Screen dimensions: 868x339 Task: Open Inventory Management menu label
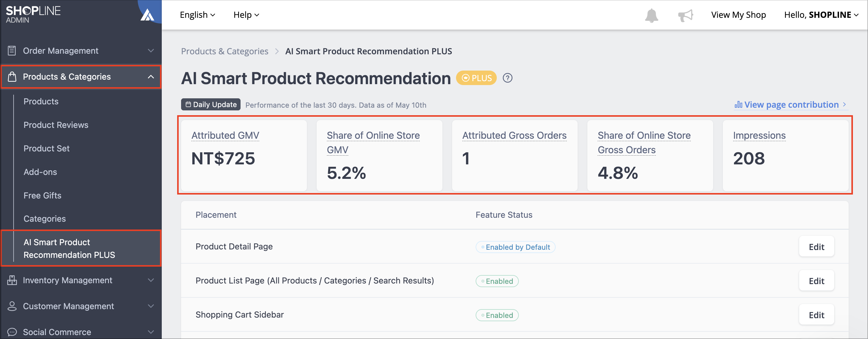point(67,280)
